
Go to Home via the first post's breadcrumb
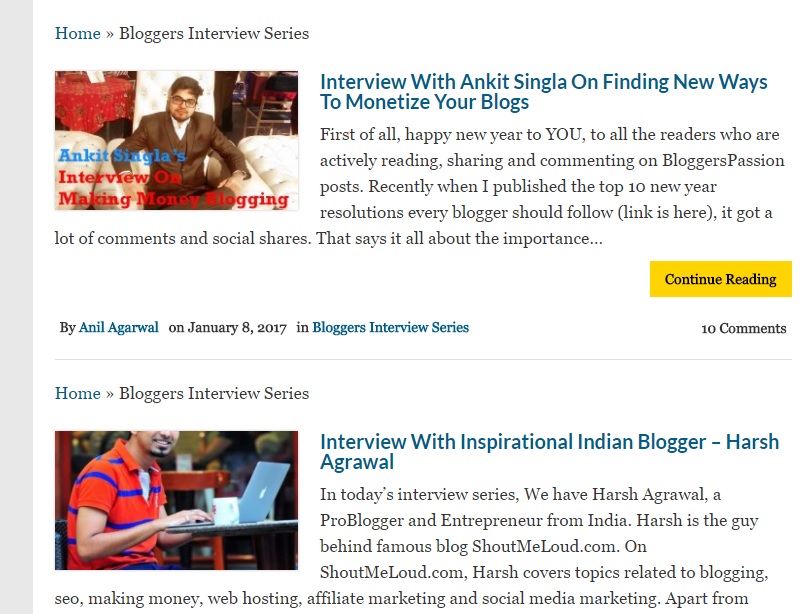[77, 33]
